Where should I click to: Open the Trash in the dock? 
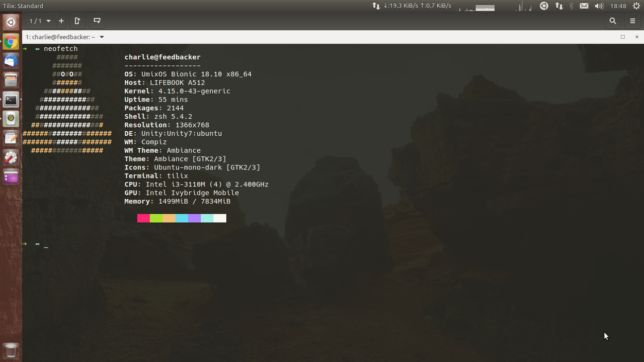11,350
